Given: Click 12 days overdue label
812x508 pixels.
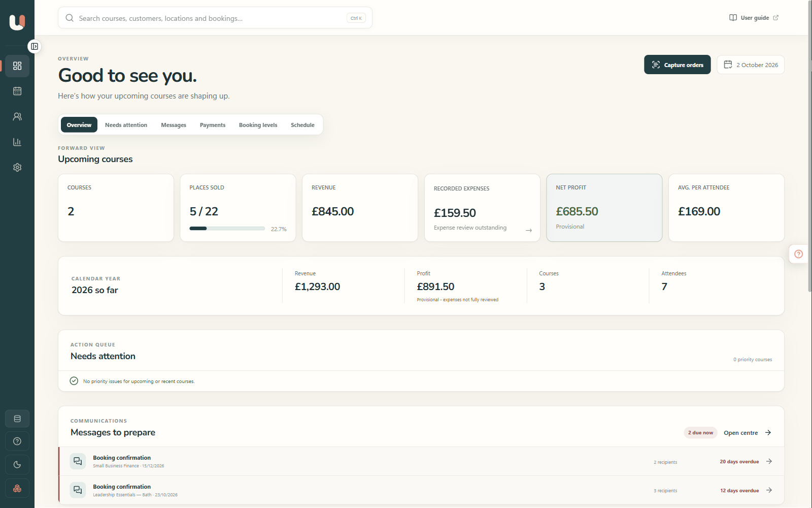Looking at the screenshot, I should [739, 491].
